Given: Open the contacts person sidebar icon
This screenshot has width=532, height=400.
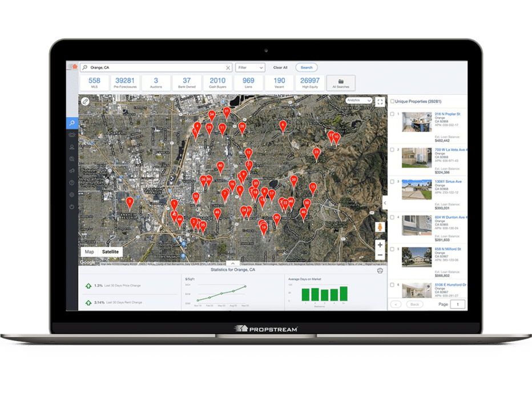Looking at the screenshot, I should [72, 147].
